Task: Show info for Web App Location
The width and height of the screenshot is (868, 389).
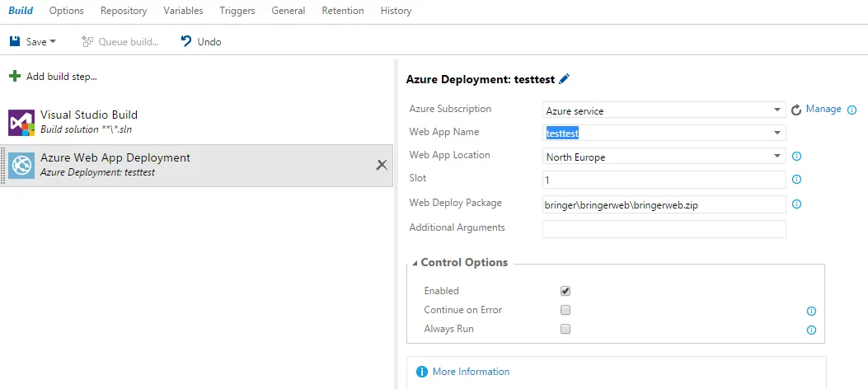Action: [x=797, y=157]
